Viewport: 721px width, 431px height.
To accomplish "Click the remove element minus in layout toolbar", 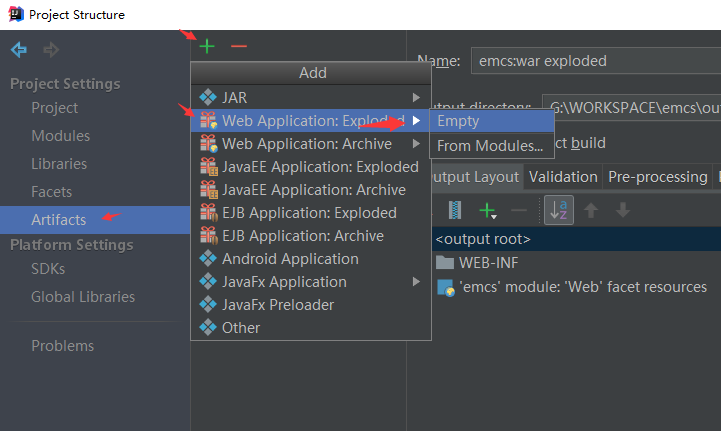I will point(519,211).
